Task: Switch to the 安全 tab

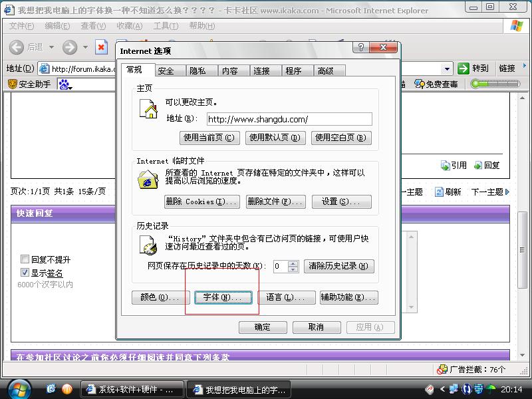Action: point(166,70)
